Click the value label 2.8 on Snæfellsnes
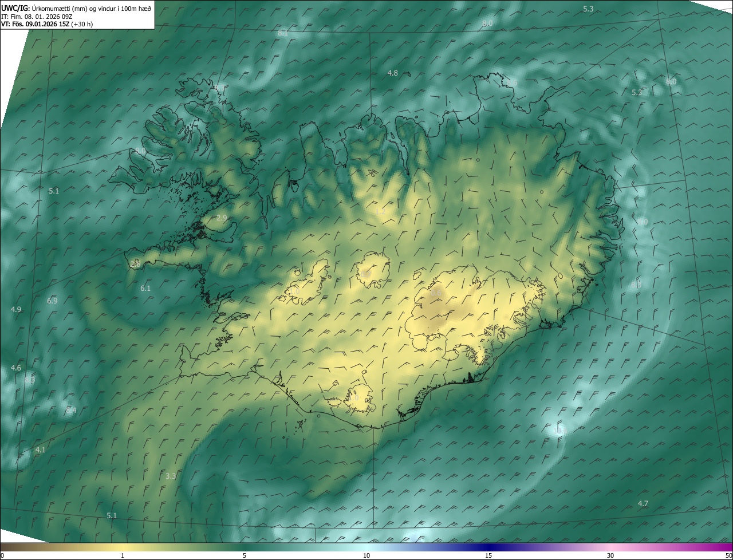The height and width of the screenshot is (560, 733). tap(135, 264)
